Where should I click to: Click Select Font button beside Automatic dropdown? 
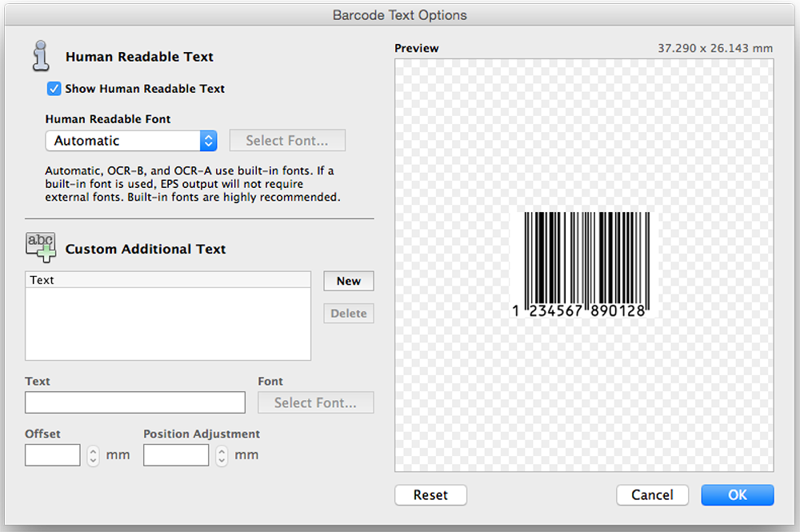(x=287, y=140)
